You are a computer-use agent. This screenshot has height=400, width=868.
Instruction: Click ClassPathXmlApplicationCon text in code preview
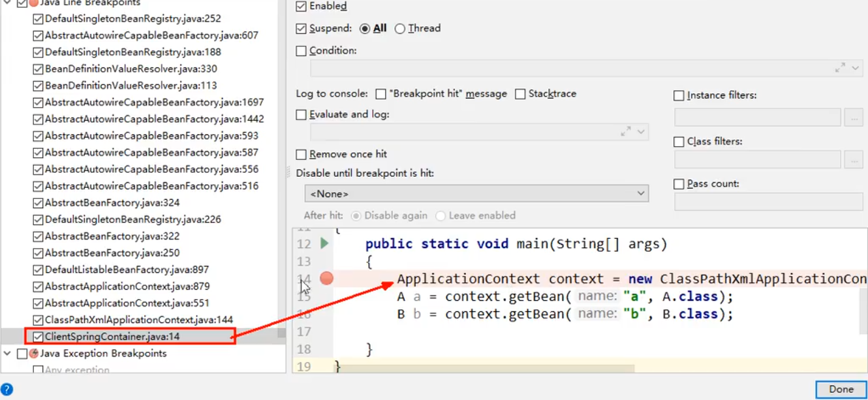coord(764,279)
